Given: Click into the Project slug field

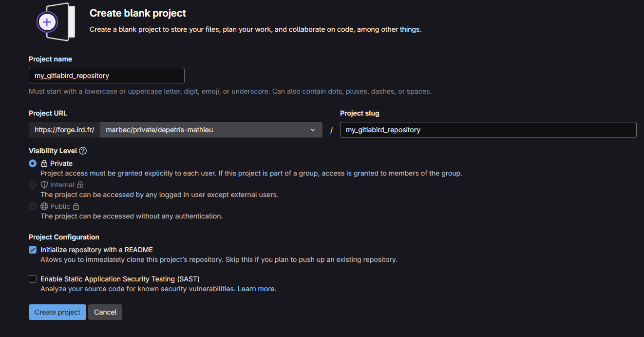Looking at the screenshot, I should [x=488, y=130].
